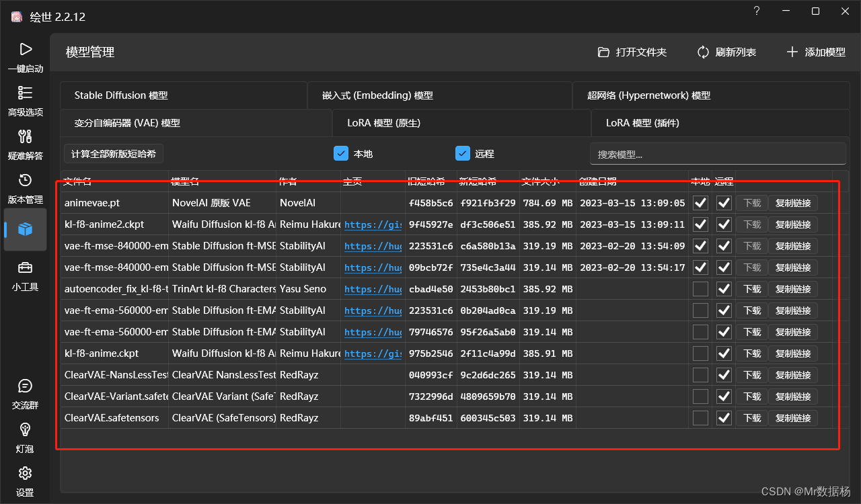Image resolution: width=861 pixels, height=504 pixels.
Task: Click 下载 for autoencoder_fix_kl-f8 row
Action: pyautogui.click(x=752, y=289)
